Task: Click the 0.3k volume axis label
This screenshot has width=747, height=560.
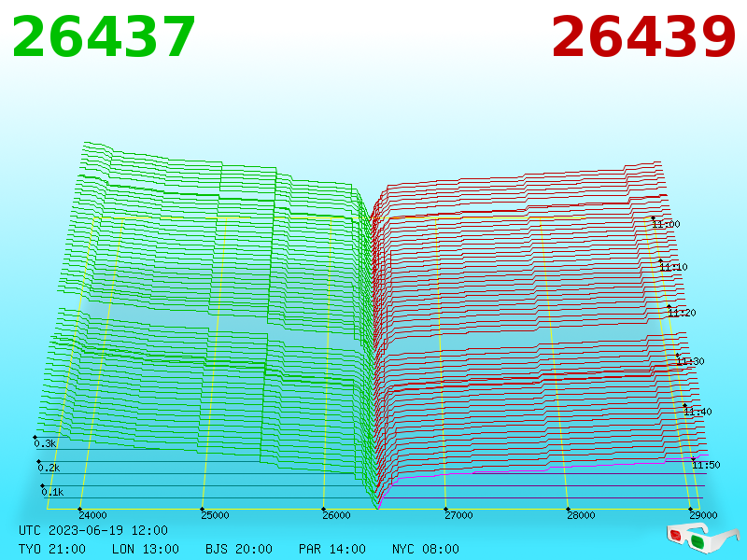Action: click(45, 444)
